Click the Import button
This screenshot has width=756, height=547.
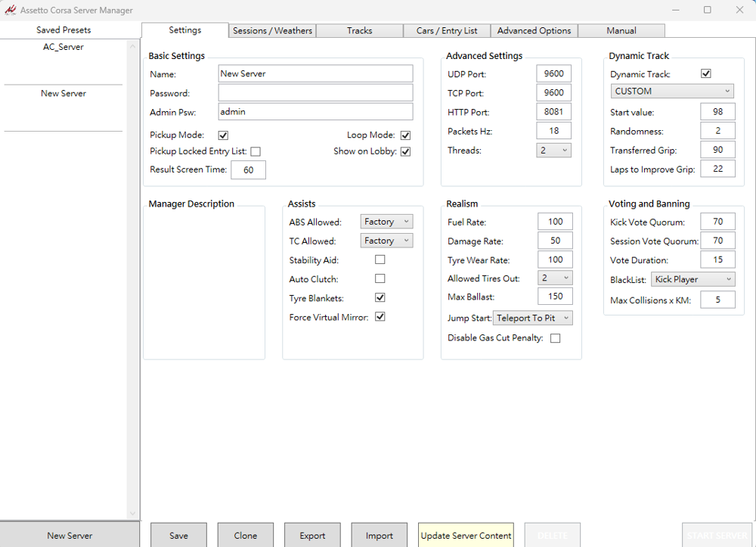coord(380,536)
